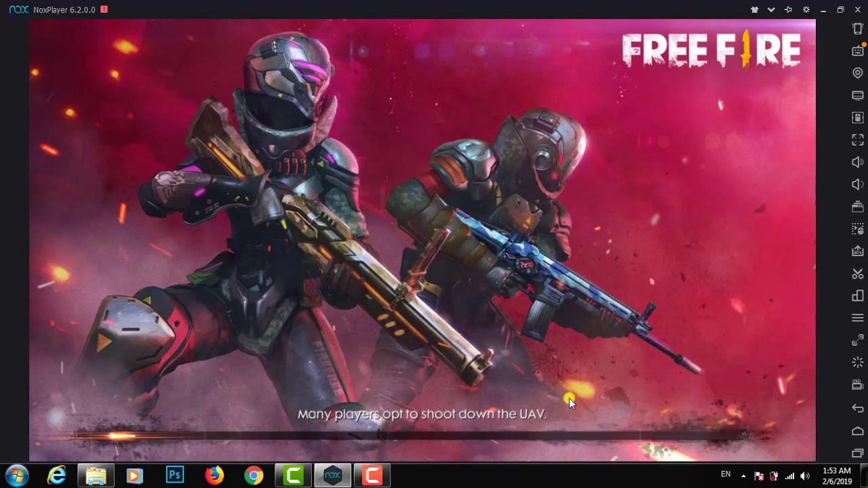Open the three-line menu icon in sidebar

[x=858, y=318]
